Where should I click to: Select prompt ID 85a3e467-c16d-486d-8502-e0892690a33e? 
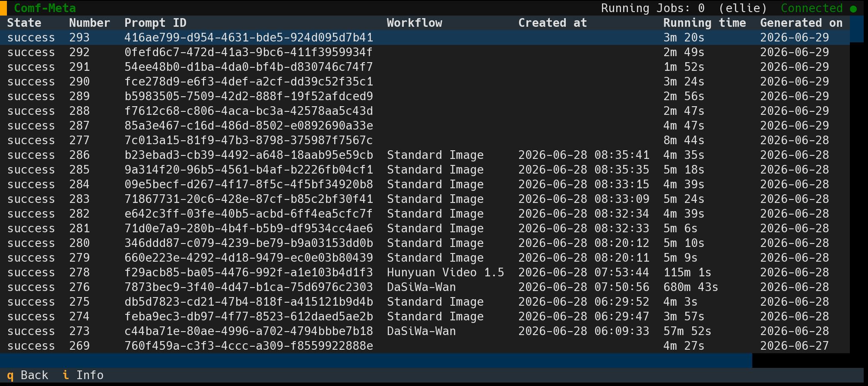[x=249, y=126]
